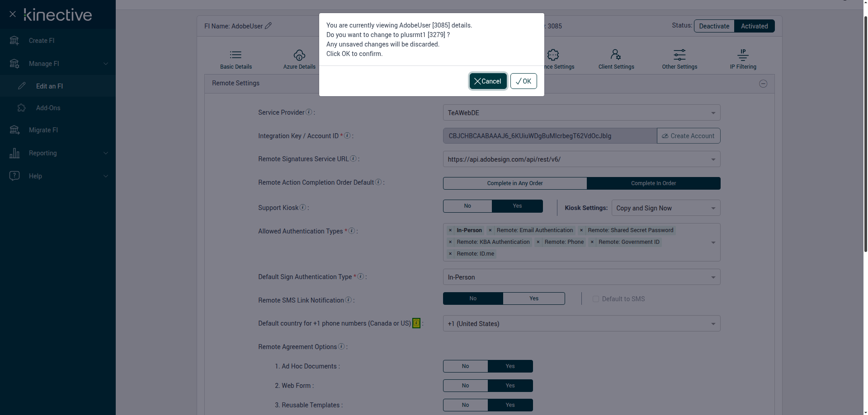The width and height of the screenshot is (868, 415).
Task: Cancel the FI change dialog
Action: 488,81
